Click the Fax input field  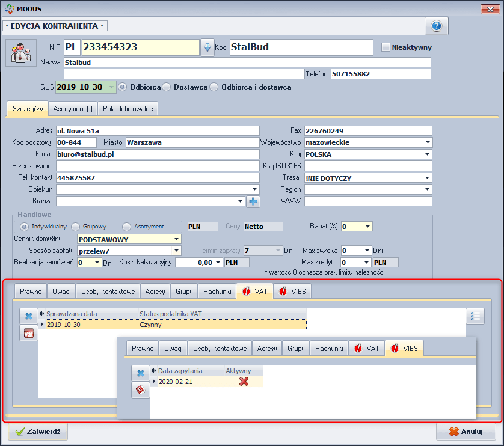click(368, 131)
